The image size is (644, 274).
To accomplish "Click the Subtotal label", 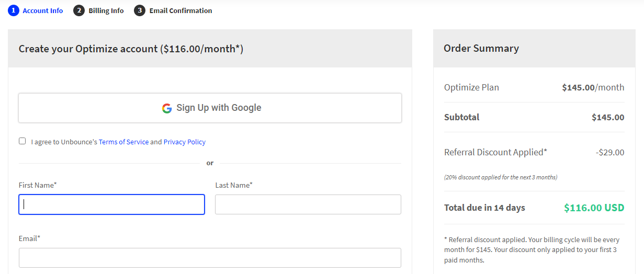I will (462, 117).
